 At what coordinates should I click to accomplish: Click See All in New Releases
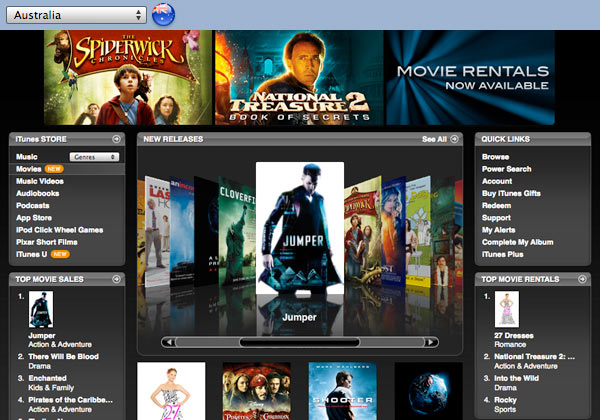point(435,139)
